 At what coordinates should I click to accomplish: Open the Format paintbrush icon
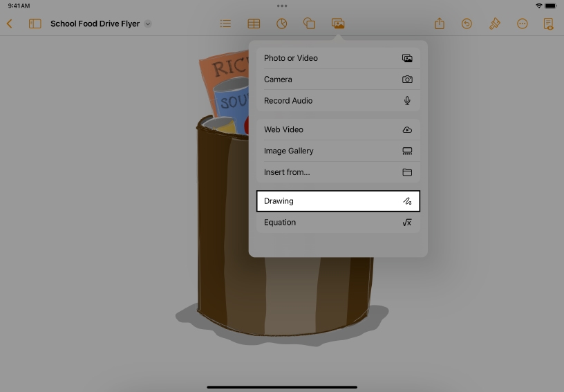point(494,24)
